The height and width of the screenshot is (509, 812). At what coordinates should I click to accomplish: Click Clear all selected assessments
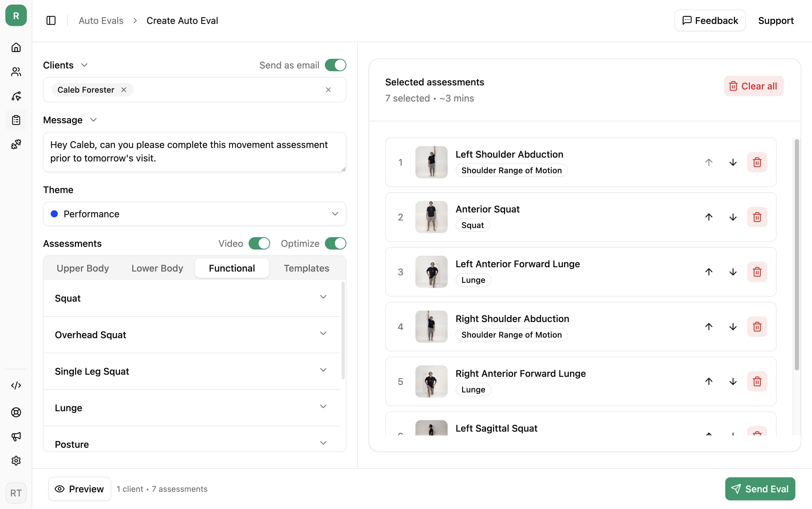click(753, 86)
